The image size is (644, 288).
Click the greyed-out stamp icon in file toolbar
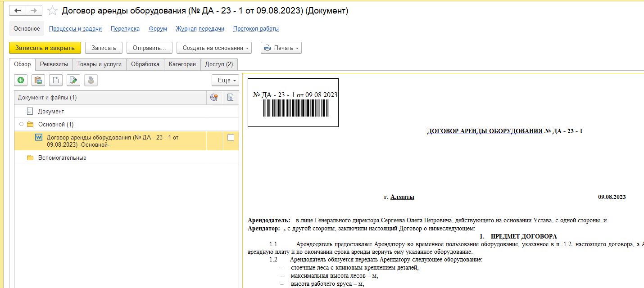pyautogui.click(x=91, y=81)
